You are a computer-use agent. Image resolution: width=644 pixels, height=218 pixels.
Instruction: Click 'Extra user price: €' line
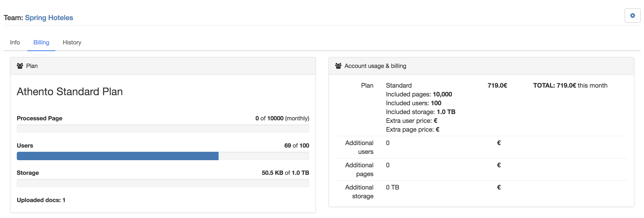pos(412,121)
